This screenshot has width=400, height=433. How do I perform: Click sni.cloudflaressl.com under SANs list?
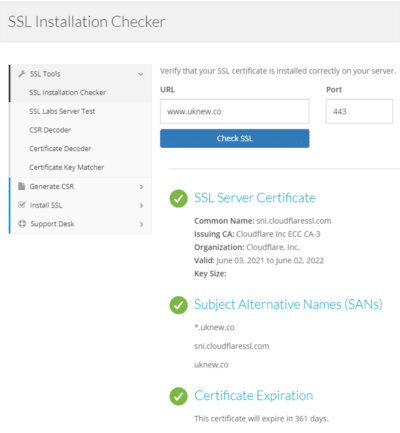(x=232, y=346)
